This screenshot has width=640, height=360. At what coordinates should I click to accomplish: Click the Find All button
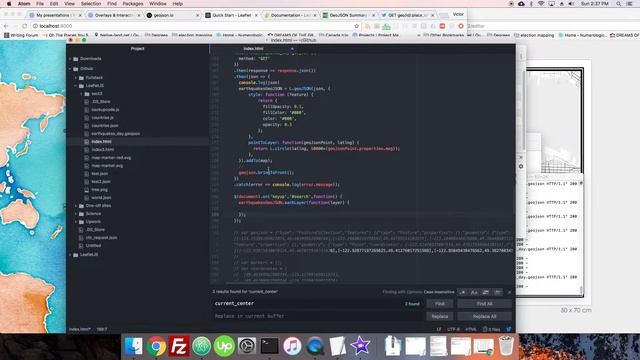484,304
